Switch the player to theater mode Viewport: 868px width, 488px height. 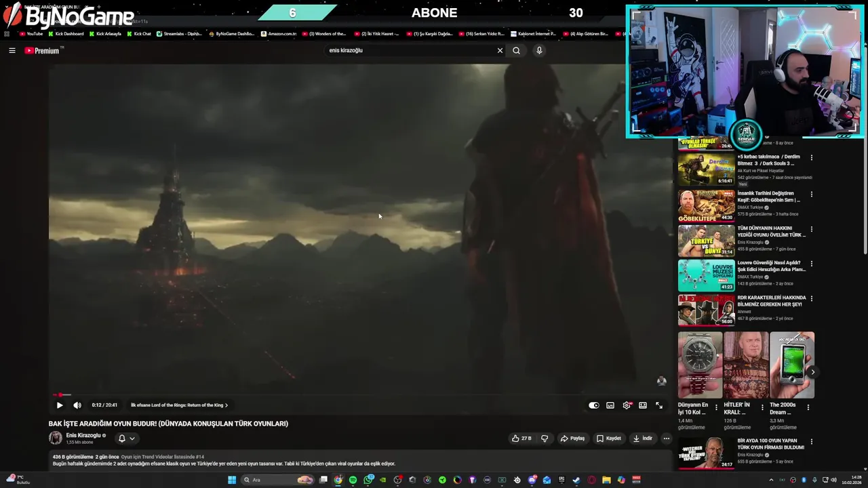tap(643, 405)
